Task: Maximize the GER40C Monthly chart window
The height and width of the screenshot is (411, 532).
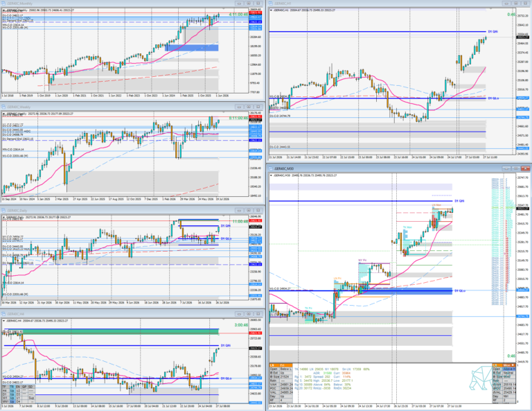Action: tap(249, 3)
